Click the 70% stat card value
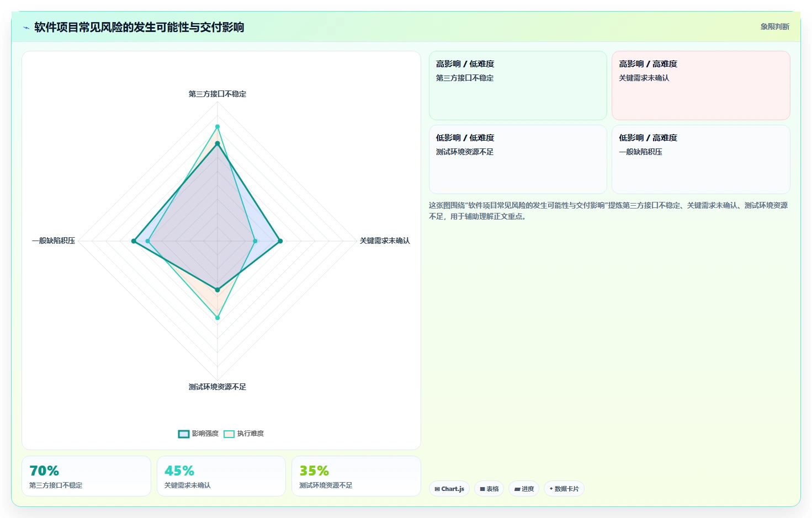Screen dimensions: 812x518 tap(44, 471)
